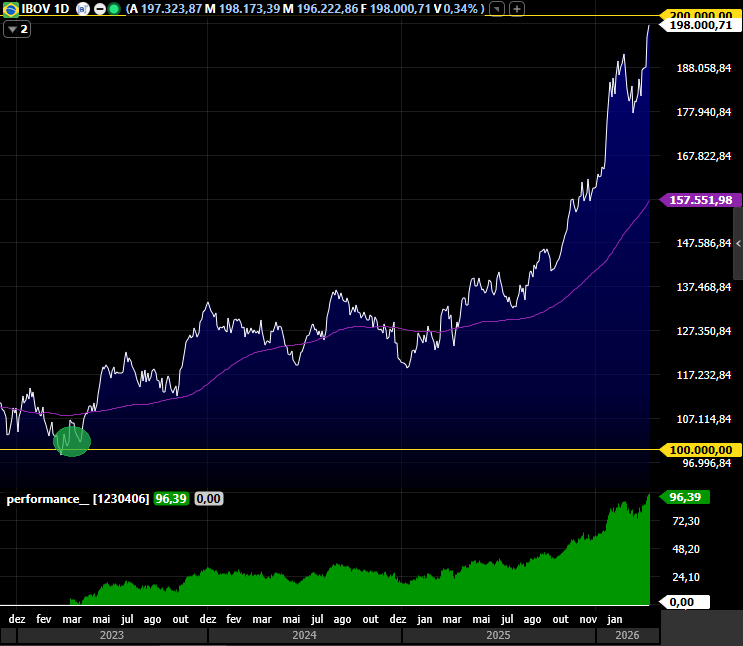The image size is (743, 646).
Task: Click the variation V 0,34% text
Action: point(456,9)
